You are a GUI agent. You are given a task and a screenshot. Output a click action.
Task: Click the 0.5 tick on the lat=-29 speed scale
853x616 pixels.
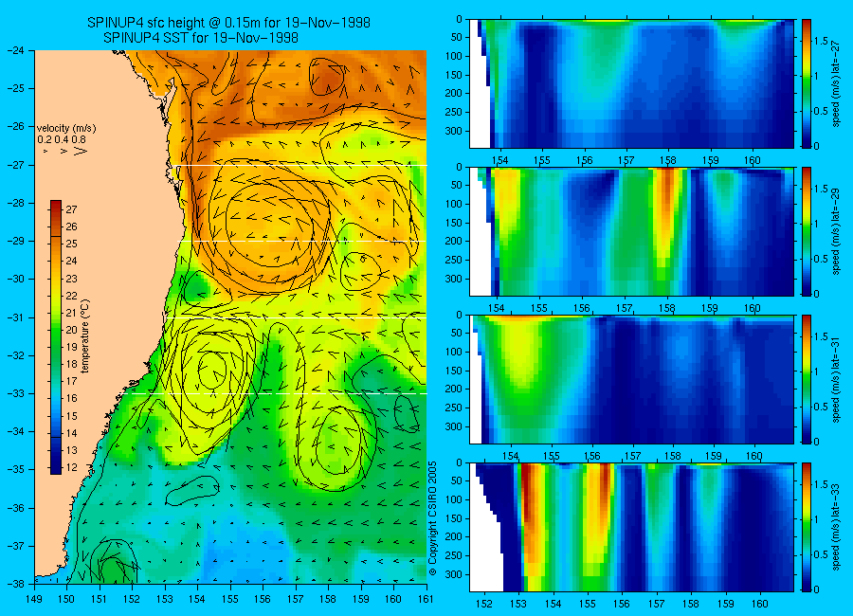pyautogui.click(x=821, y=259)
